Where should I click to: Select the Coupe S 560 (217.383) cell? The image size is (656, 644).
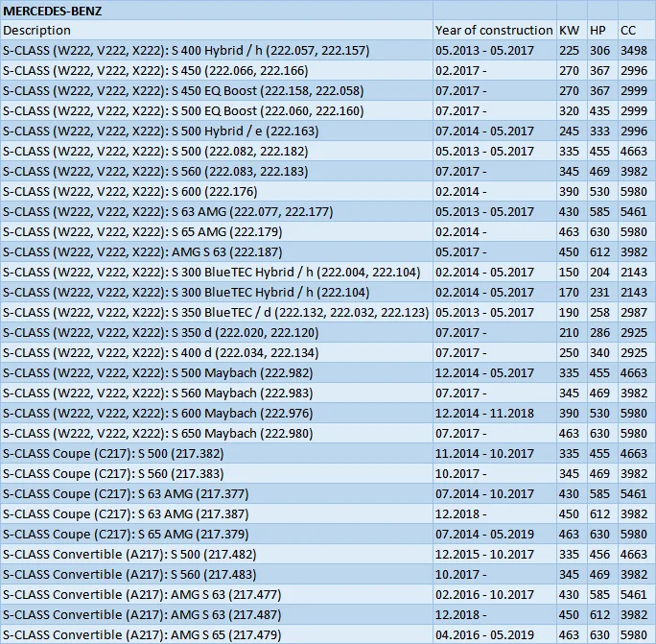(x=217, y=473)
